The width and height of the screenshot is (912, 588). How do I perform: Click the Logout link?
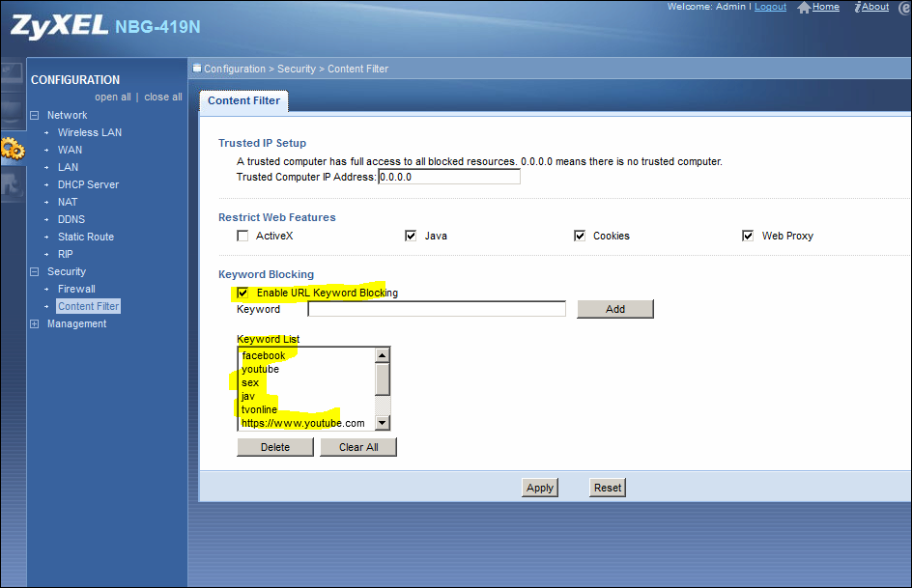click(770, 7)
